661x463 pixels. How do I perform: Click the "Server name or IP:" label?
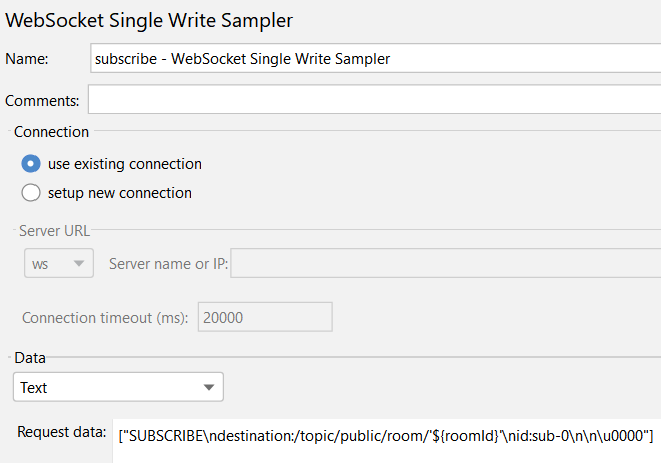pos(168,263)
